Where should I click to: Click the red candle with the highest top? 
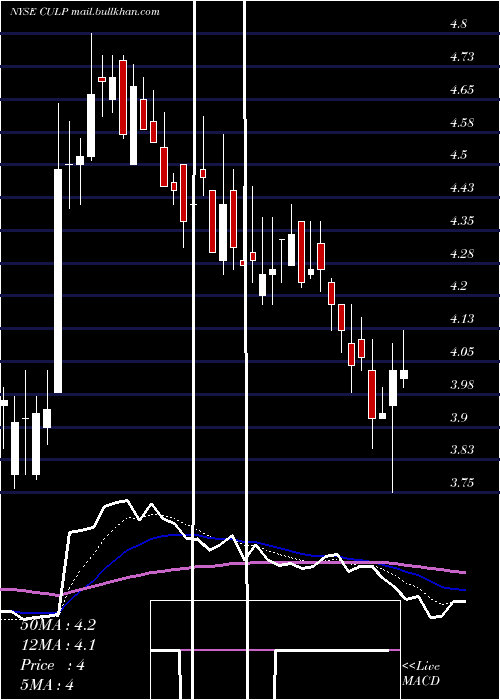pos(123,97)
